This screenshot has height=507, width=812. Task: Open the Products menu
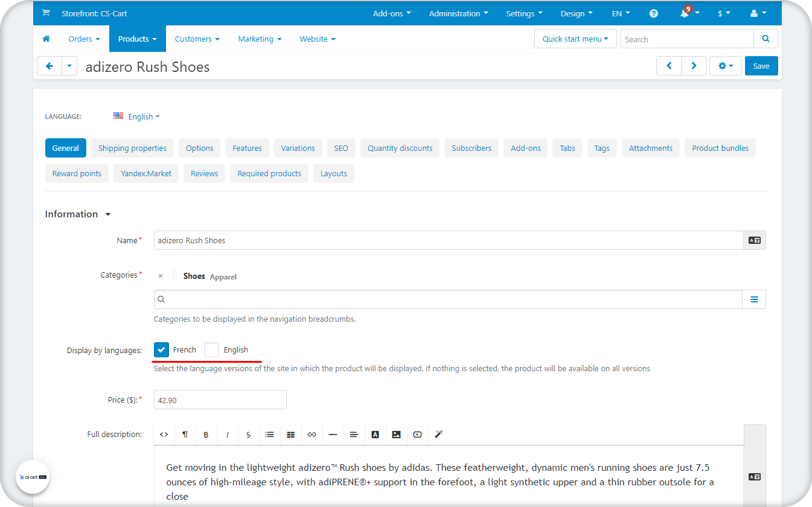tap(137, 39)
